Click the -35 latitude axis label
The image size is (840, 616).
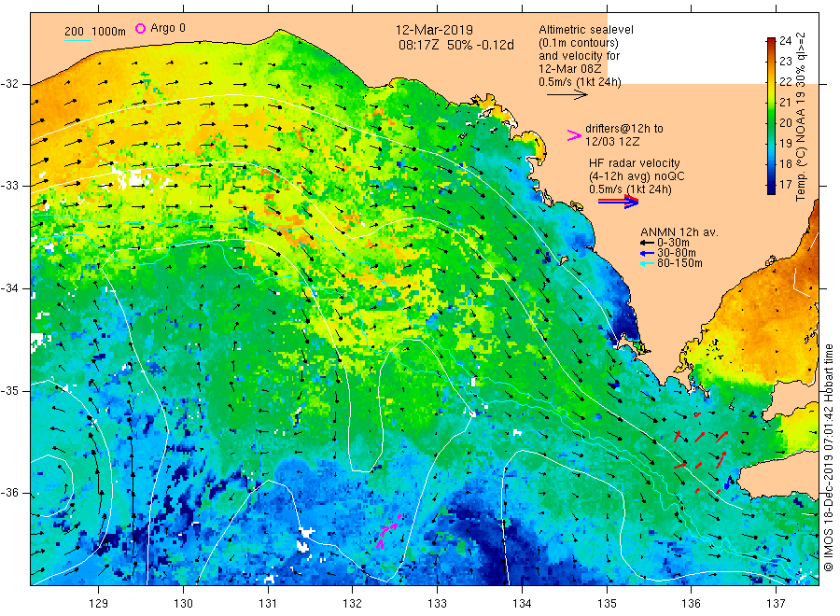click(10, 390)
